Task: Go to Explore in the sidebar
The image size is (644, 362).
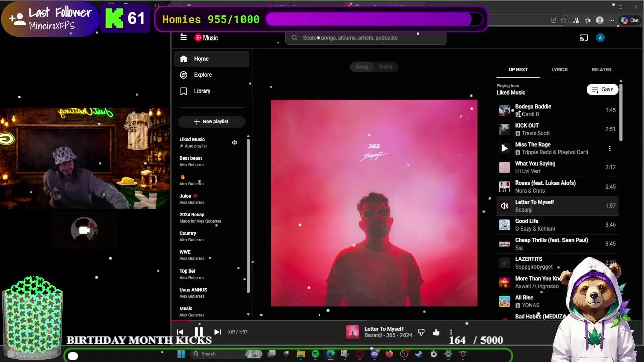Action: click(211, 75)
